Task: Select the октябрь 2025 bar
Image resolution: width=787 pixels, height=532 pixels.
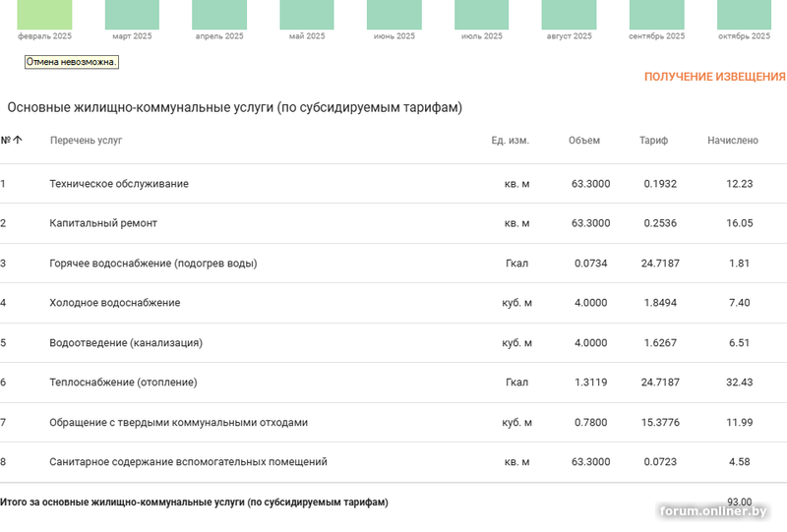Action: pos(744,15)
